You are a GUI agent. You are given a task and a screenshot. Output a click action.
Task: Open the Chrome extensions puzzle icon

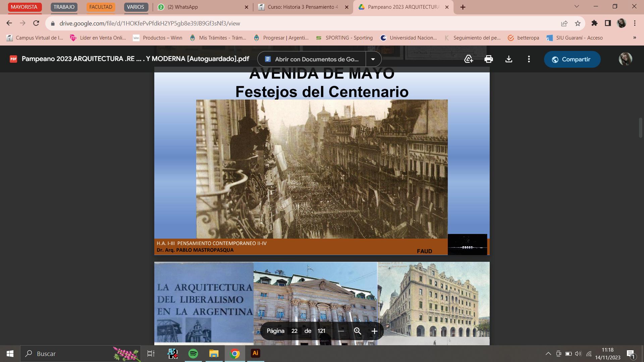594,23
